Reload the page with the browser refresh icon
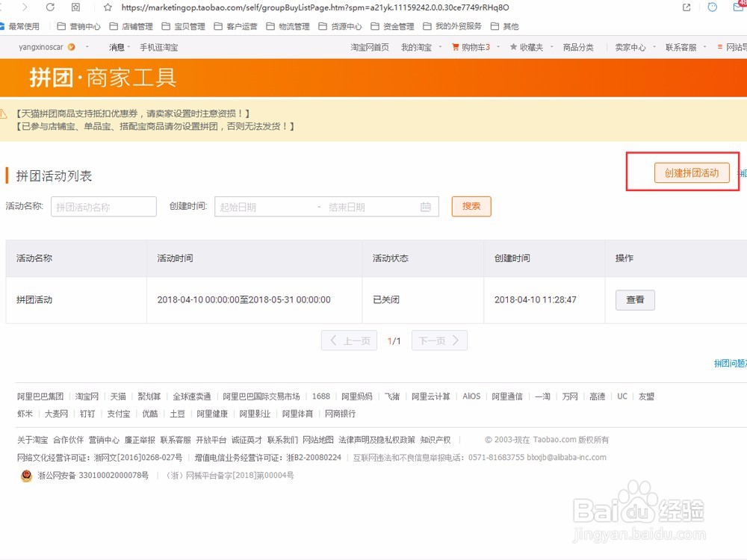The height and width of the screenshot is (560, 747). coord(49,7)
